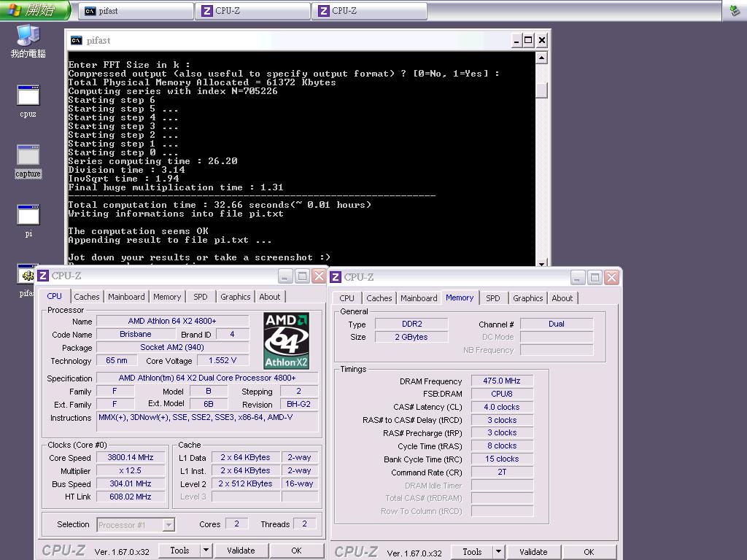Close the left CPU-Z window

320,276
